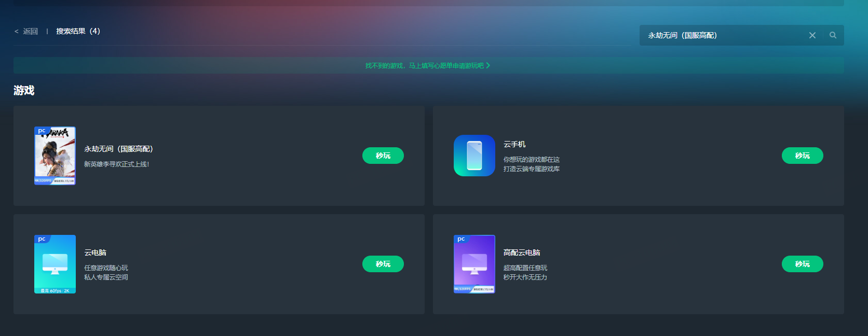Click the back arrow labeled 返回
This screenshot has height=336, width=868.
[x=26, y=32]
